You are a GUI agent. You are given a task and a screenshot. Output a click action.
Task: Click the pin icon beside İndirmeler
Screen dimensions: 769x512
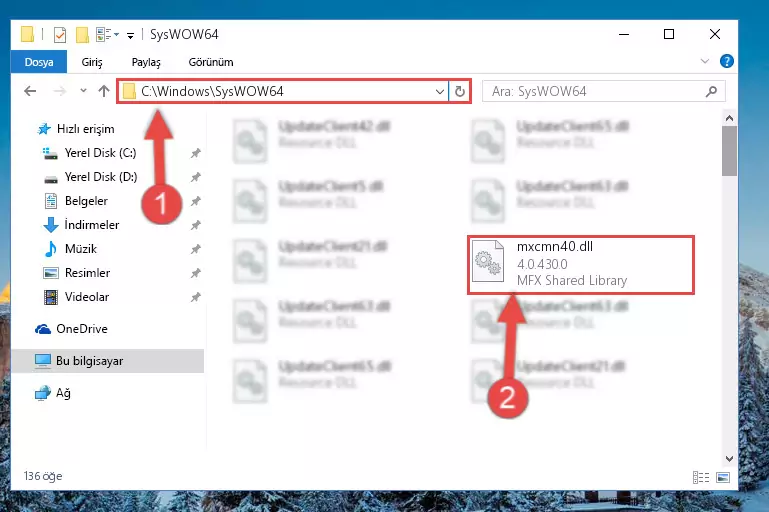click(196, 225)
